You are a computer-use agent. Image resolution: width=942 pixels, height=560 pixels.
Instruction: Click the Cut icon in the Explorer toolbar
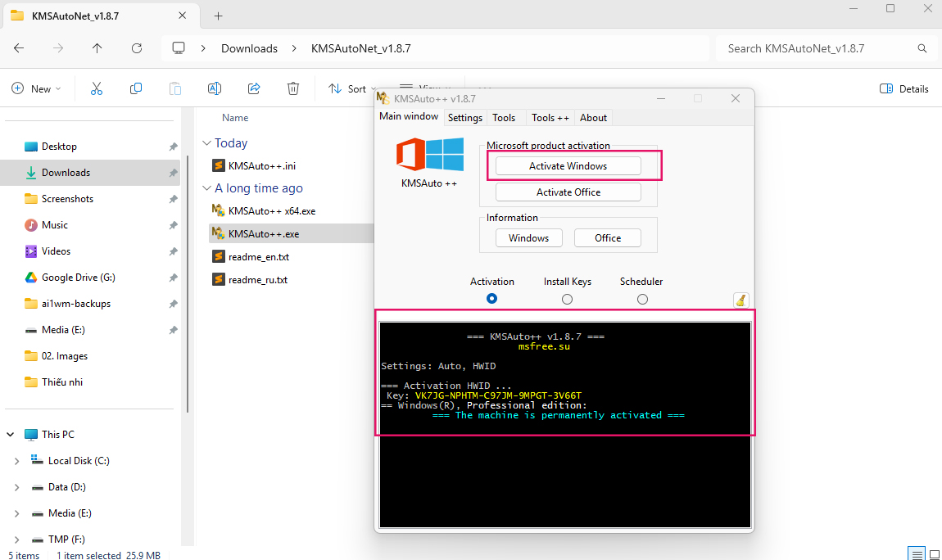point(96,88)
